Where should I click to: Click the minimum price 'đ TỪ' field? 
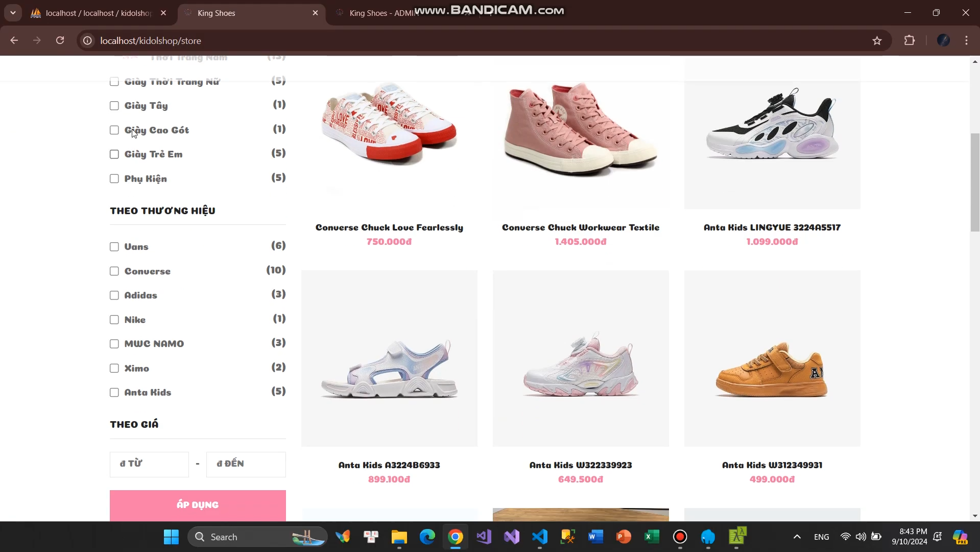coord(149,464)
